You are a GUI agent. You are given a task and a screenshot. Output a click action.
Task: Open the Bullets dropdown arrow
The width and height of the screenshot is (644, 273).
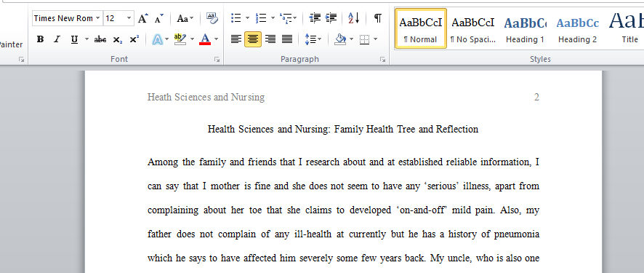coord(247,18)
